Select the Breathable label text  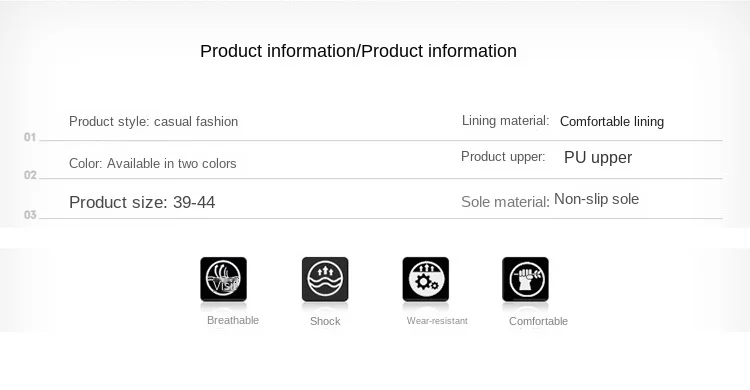[x=233, y=320]
